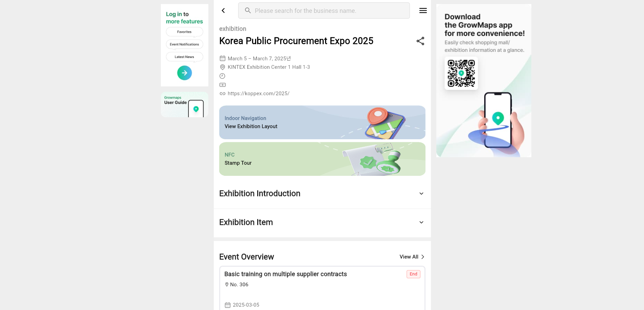The image size is (644, 310).
Task: Visit the koppex.com/2025 website link
Action: pos(259,94)
